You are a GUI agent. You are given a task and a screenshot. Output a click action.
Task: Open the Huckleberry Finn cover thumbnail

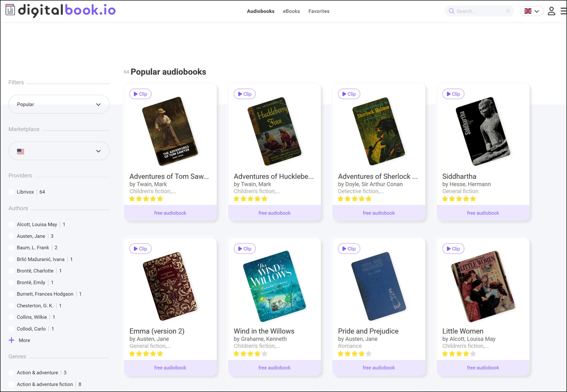[x=274, y=132]
